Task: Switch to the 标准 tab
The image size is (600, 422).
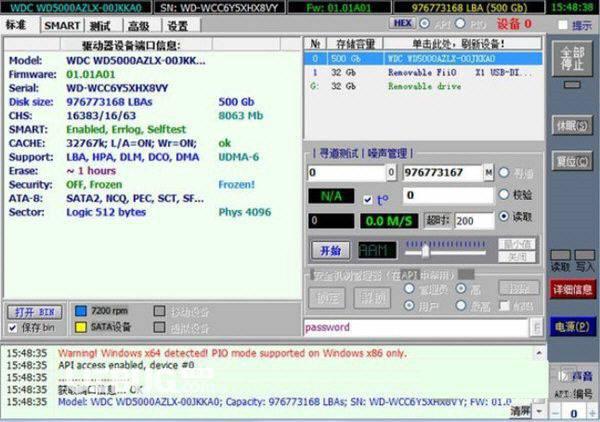Action: (17, 25)
